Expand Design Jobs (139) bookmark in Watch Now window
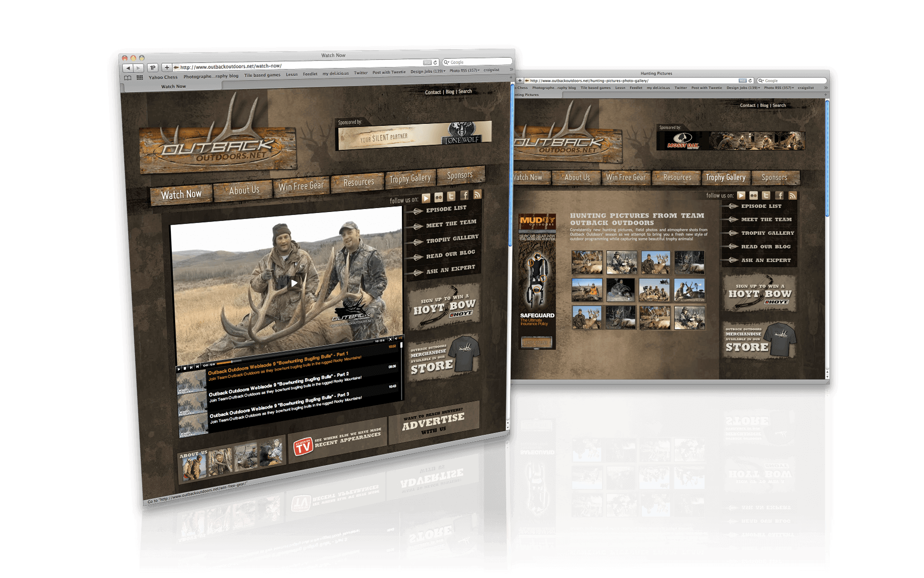924x578 pixels. pos(428,71)
